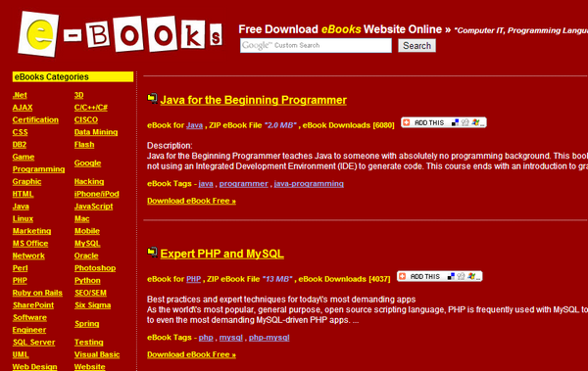Browse the Testing category
This screenshot has height=371, width=588.
coord(88,343)
